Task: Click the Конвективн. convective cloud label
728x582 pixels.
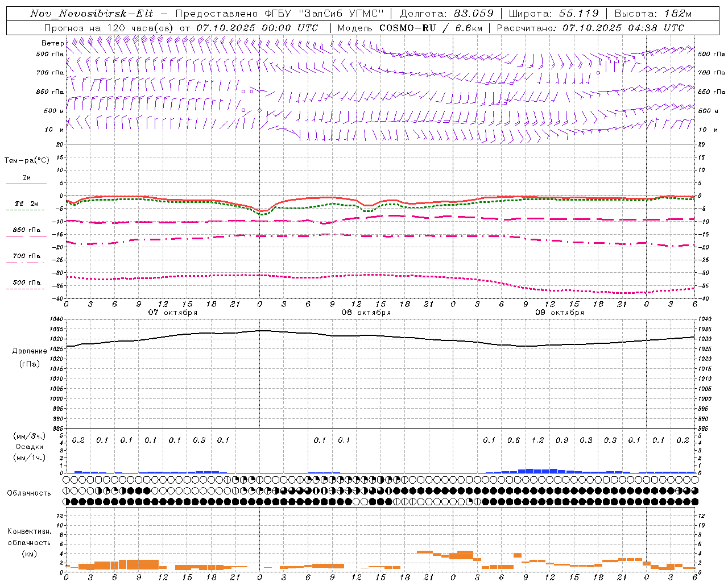Action: [x=30, y=531]
